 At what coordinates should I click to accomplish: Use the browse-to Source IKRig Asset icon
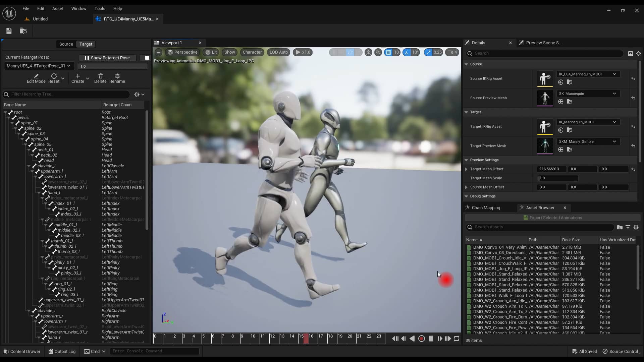[x=570, y=82]
